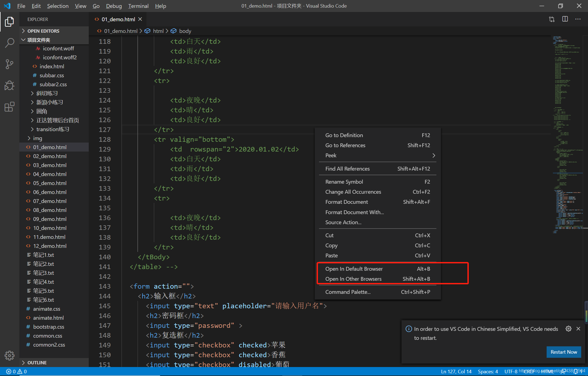Click the Extensions icon in sidebar

pyautogui.click(x=10, y=107)
